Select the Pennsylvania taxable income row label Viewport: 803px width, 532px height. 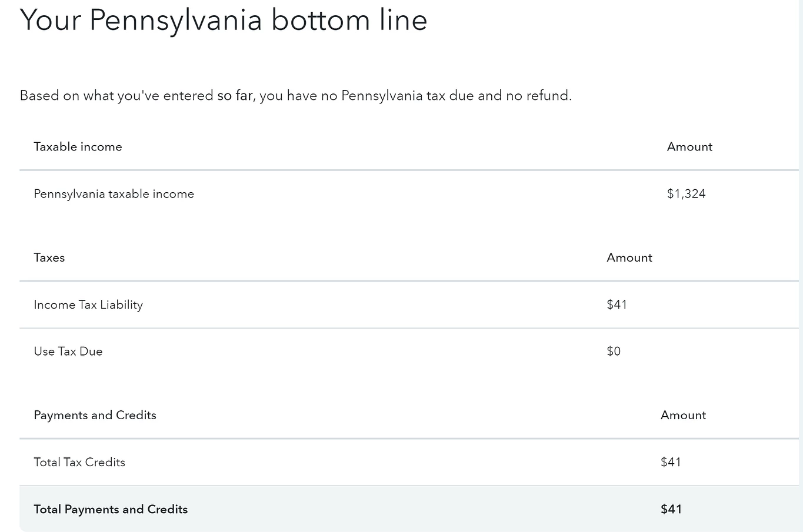(x=114, y=194)
